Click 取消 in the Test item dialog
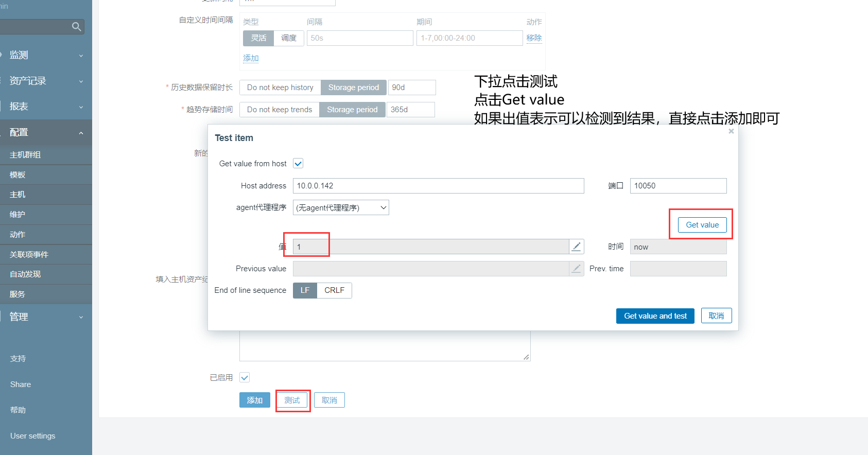868x455 pixels. [716, 316]
